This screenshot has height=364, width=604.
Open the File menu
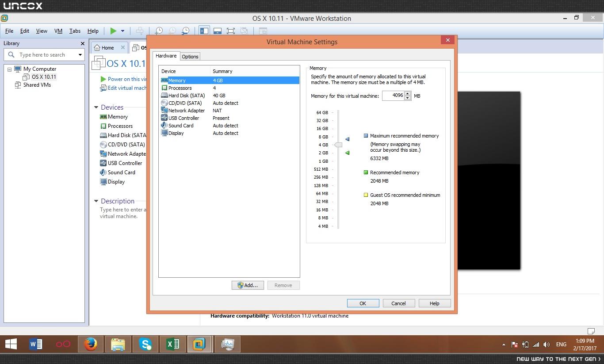[x=9, y=31]
